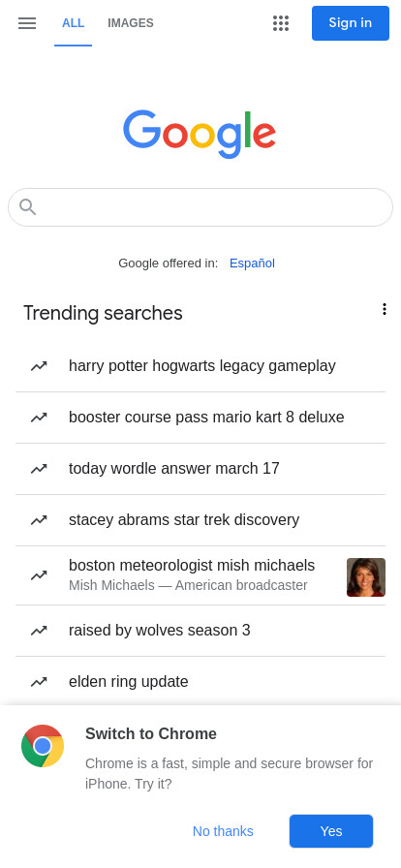The height and width of the screenshot is (868, 401).
Task: Open Trending searches three-dot options
Action: tap(385, 309)
